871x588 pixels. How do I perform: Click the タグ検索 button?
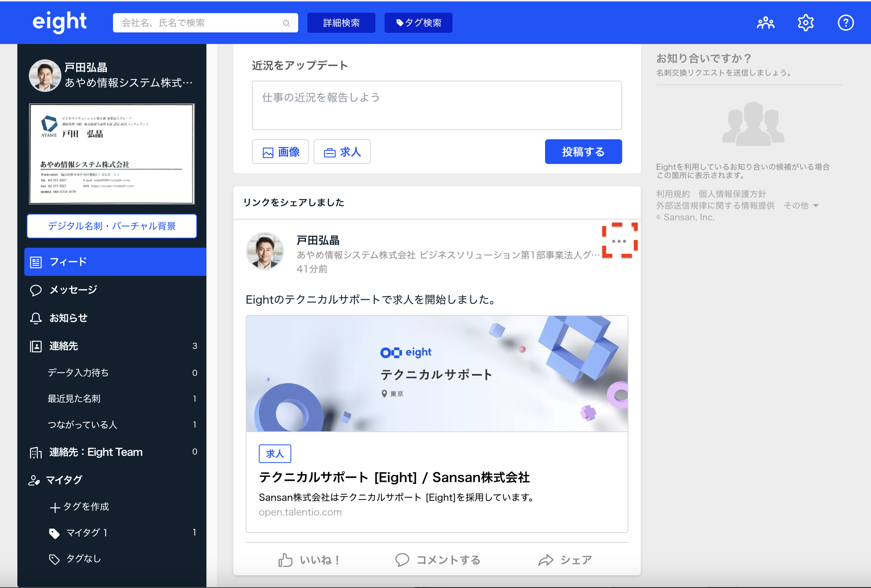click(419, 23)
